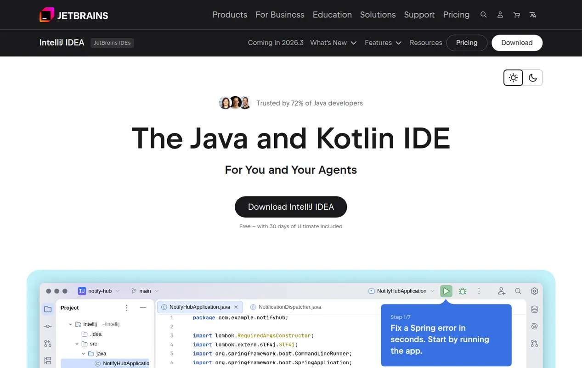588x368 pixels.
Task: Click the developer avatars thumbnail
Action: (x=235, y=103)
